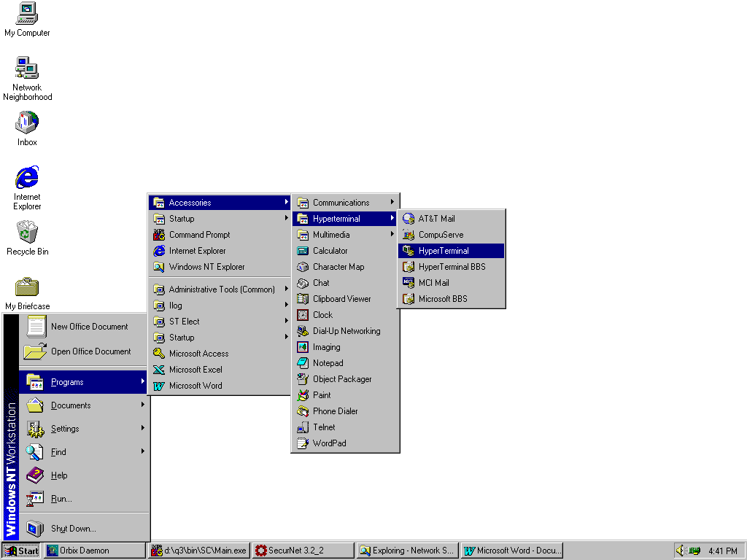This screenshot has height=560, width=747.
Task: Open Help from the Start menu
Action: 84,475
